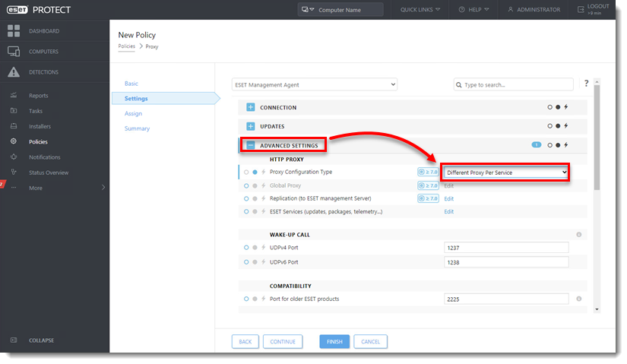Open the Quick Links dropdown
Image resolution: width=627 pixels, height=364 pixels.
point(420,10)
